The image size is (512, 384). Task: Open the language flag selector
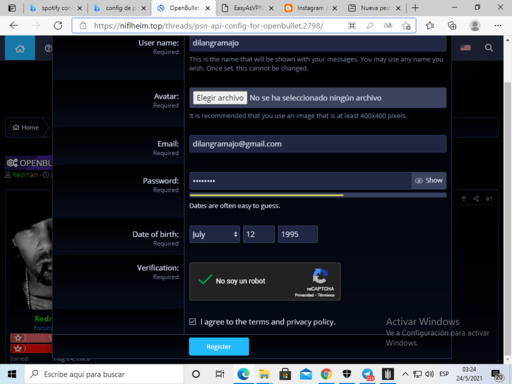coord(465,48)
